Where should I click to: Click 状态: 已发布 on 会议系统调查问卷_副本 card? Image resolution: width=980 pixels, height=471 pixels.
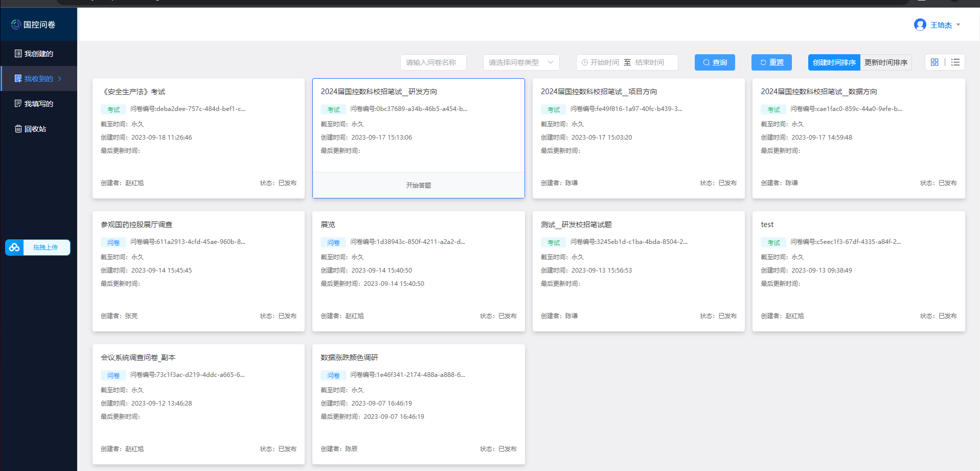pyautogui.click(x=278, y=449)
